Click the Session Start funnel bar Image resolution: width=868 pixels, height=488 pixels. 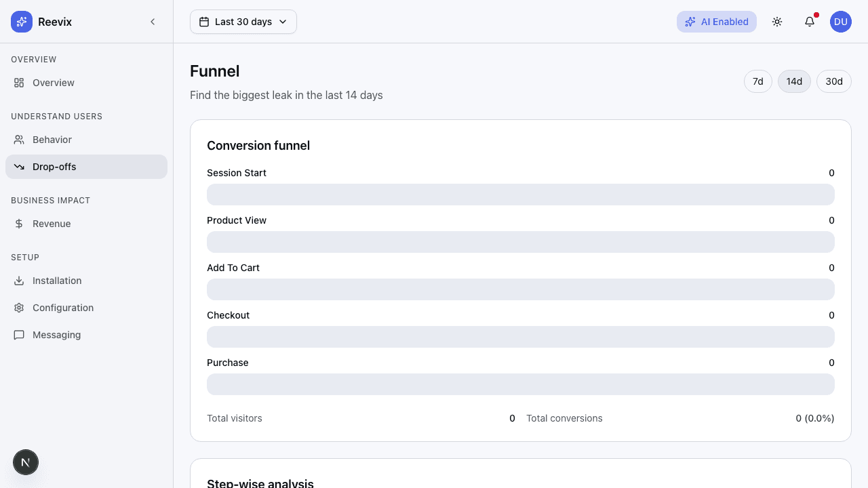tap(521, 195)
